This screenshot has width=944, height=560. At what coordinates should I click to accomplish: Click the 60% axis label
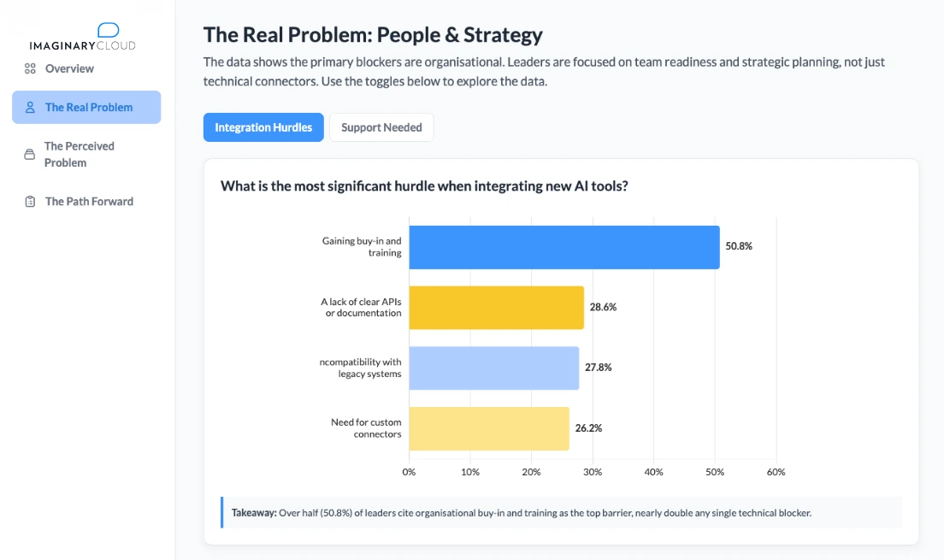[x=776, y=471]
